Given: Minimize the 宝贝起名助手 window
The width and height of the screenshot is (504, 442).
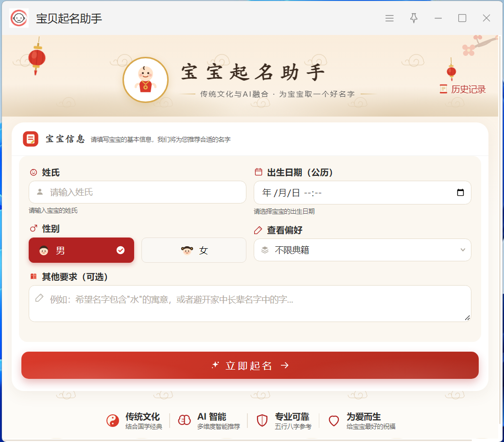Looking at the screenshot, I should click(438, 18).
